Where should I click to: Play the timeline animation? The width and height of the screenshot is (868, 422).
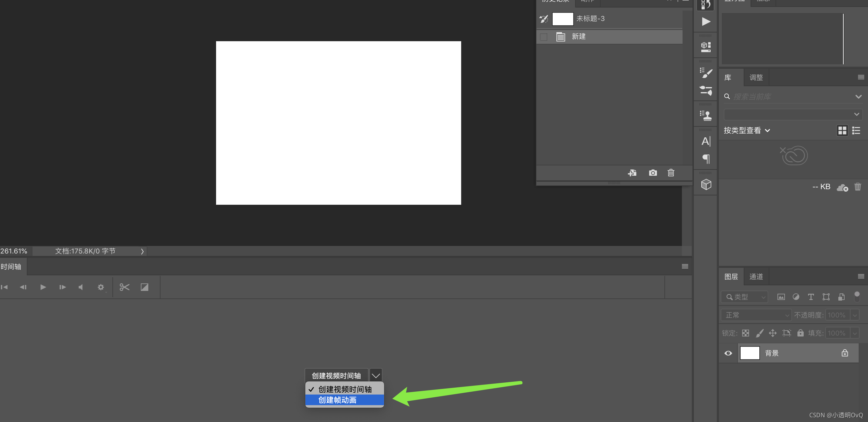pyautogui.click(x=43, y=287)
